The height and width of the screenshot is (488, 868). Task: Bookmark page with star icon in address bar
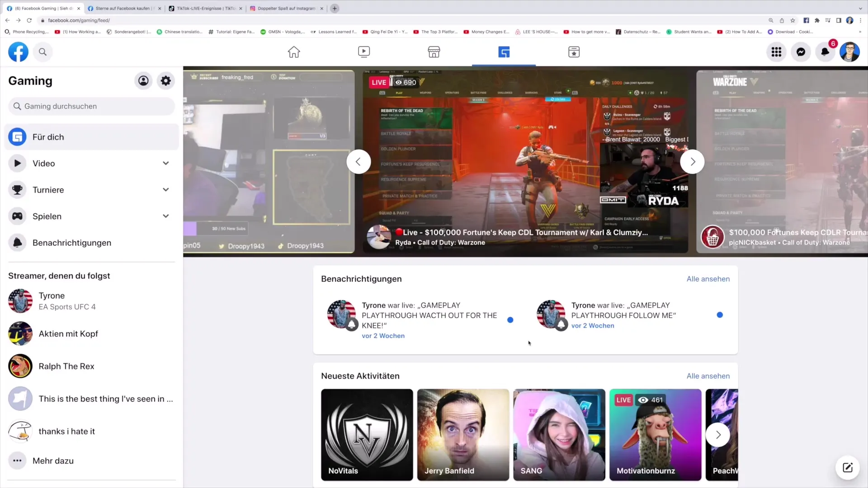coord(793,20)
